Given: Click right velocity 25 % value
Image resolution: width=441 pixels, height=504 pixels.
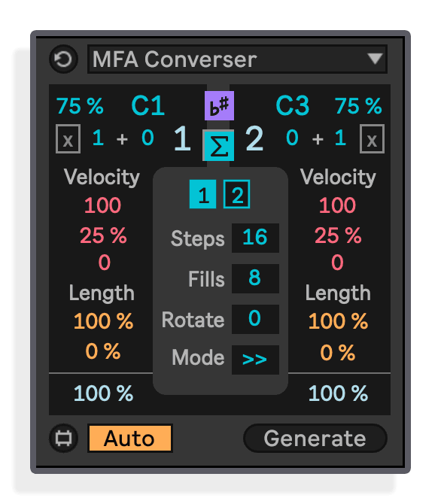Looking at the screenshot, I should click(x=338, y=235).
